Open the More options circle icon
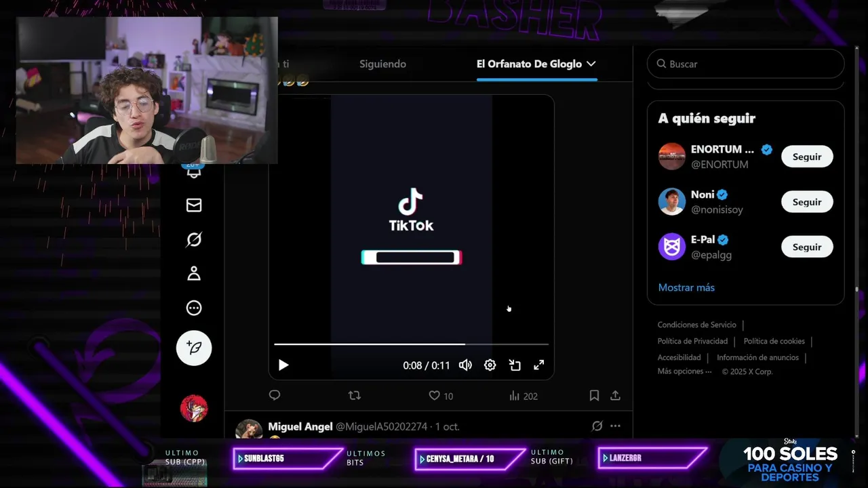868x488 pixels. tap(194, 308)
